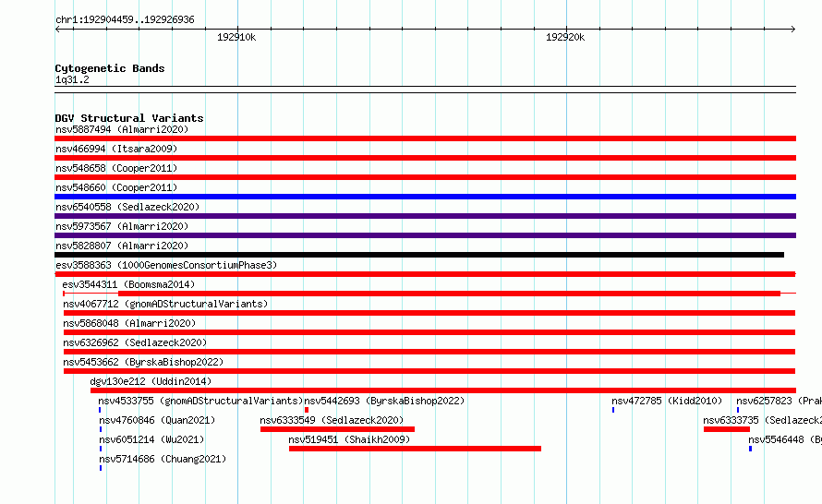Click nsv6051214 (Wu2021) label

click(151, 439)
